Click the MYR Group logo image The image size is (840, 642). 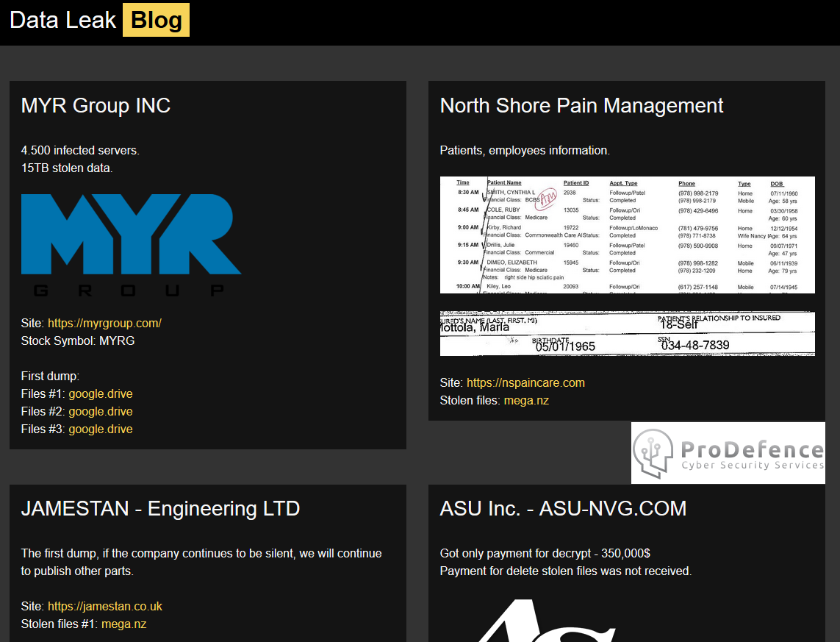pyautogui.click(x=132, y=246)
